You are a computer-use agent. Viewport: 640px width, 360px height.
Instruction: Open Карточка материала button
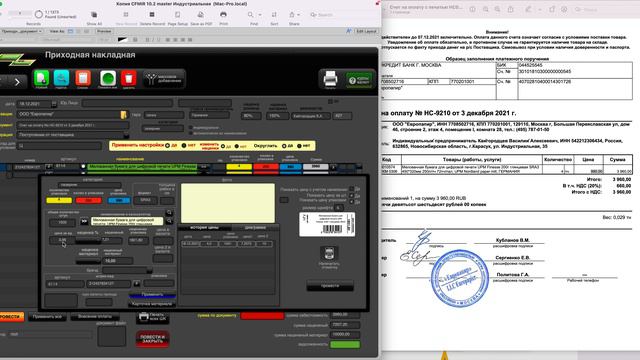point(152,304)
